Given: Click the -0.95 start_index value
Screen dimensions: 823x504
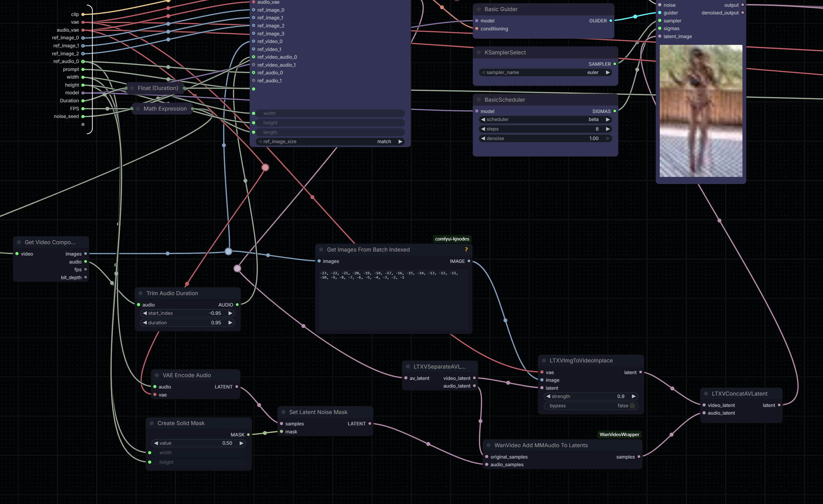Looking at the screenshot, I should [215, 313].
